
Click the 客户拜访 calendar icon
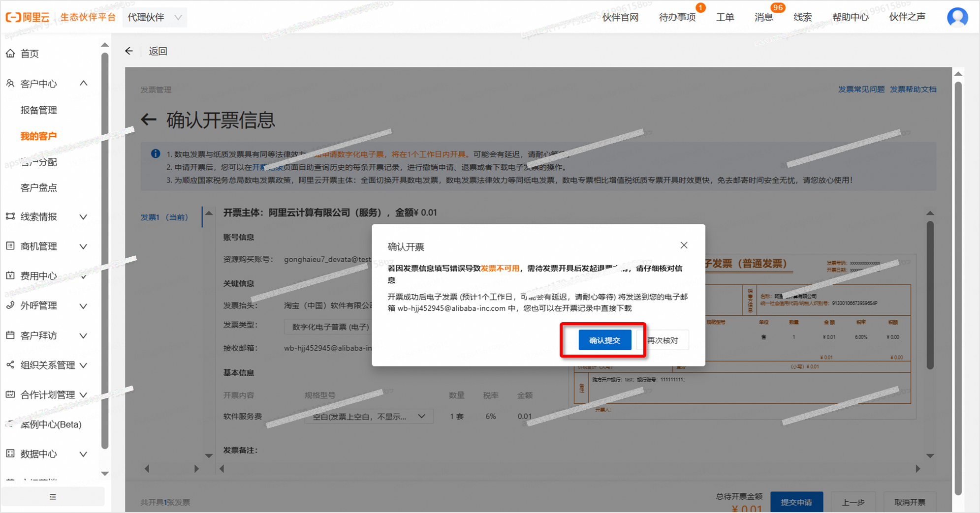coord(10,335)
